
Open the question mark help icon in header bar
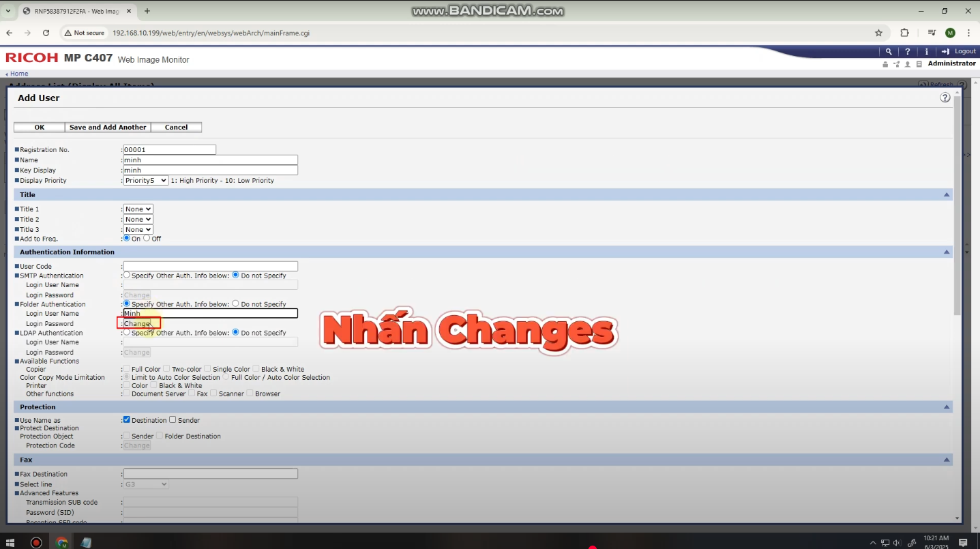pos(907,51)
